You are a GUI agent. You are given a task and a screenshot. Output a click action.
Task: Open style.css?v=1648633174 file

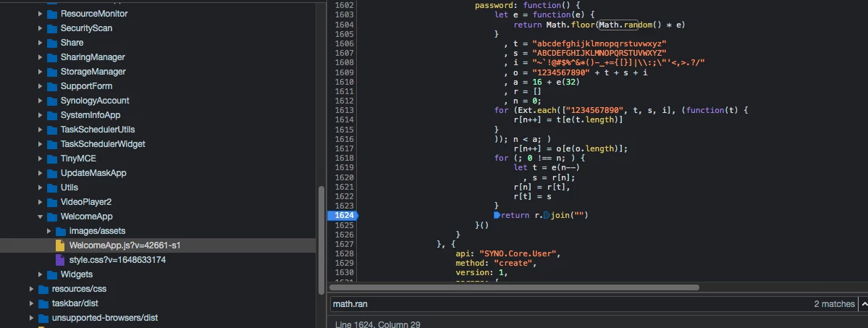[x=117, y=260]
